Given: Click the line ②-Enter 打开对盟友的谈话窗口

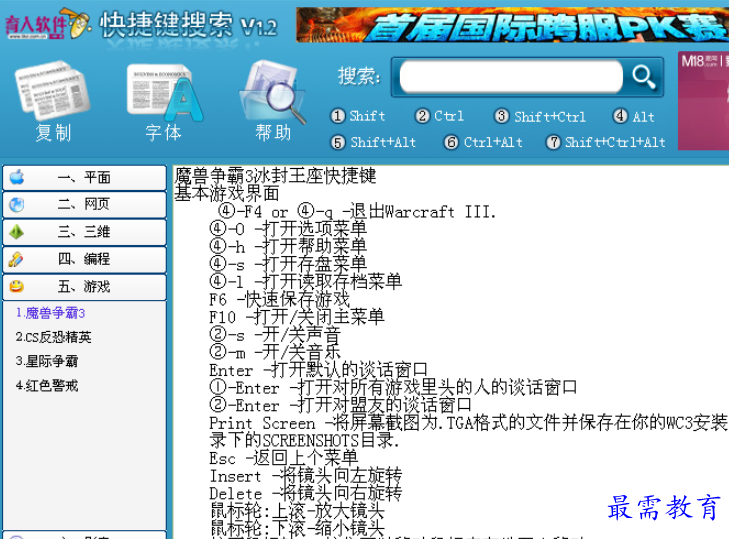Looking at the screenshot, I should [x=340, y=406].
